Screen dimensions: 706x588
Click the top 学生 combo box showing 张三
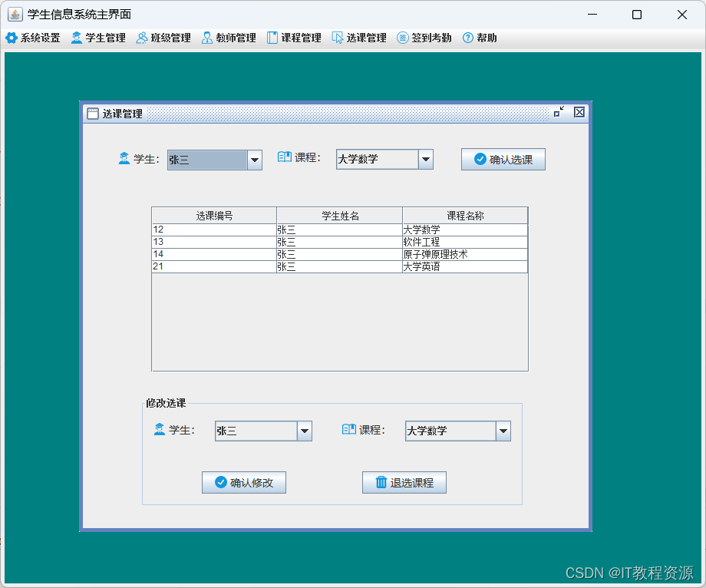coord(215,160)
